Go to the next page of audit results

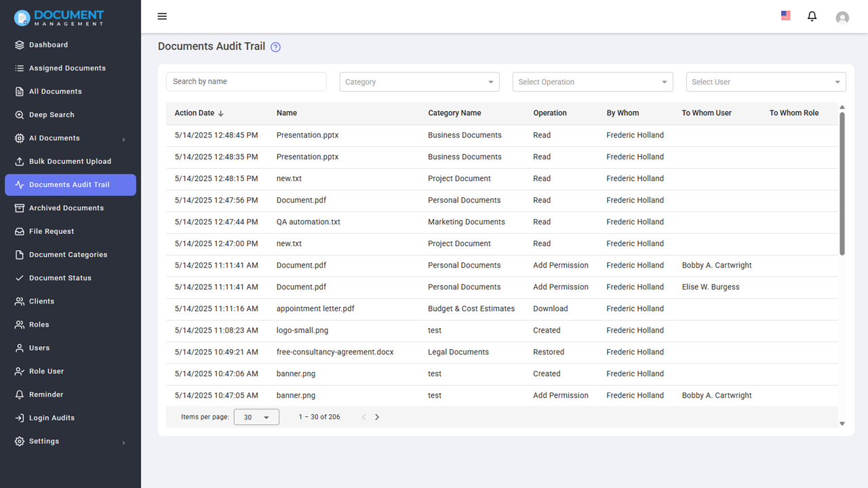click(x=377, y=417)
